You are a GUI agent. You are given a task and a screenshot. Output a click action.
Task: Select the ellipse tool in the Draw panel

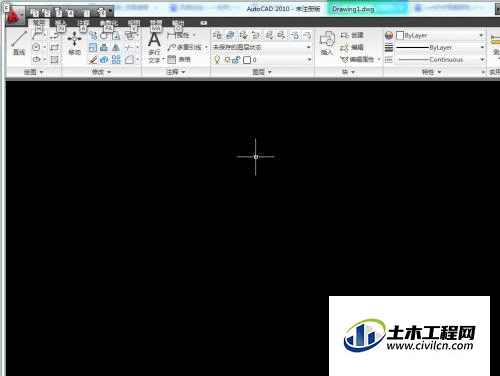(x=37, y=59)
